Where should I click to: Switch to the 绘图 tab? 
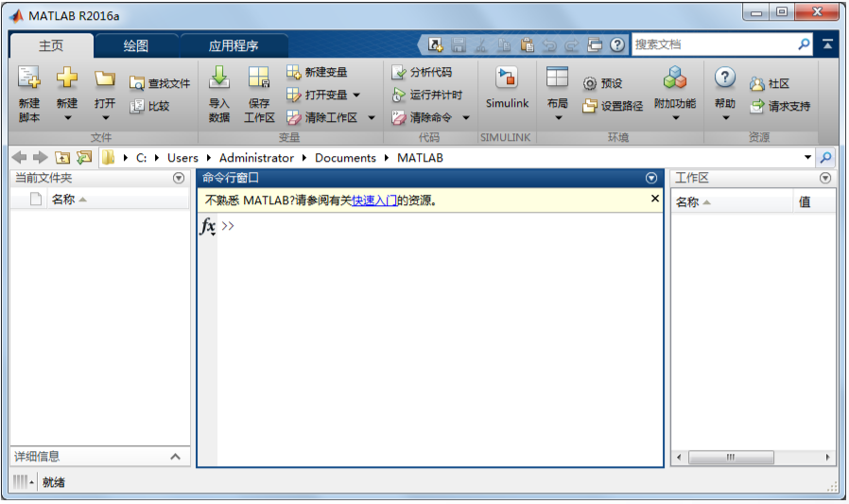tap(135, 45)
